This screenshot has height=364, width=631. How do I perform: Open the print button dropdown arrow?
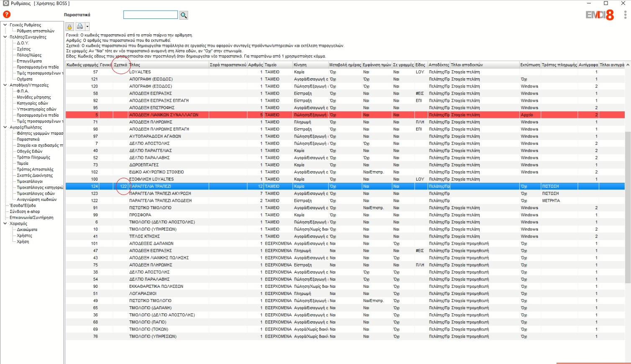[87, 27]
